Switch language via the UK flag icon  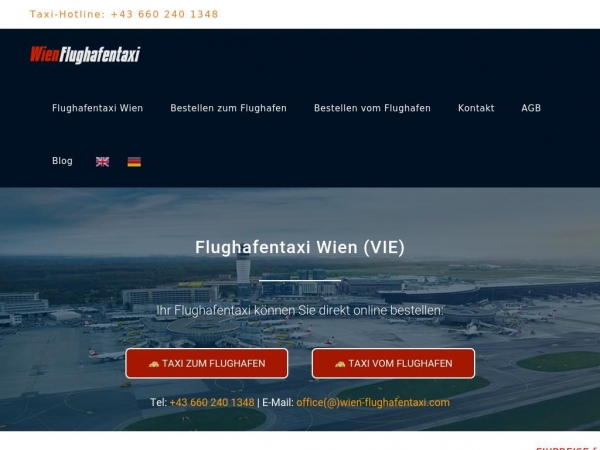point(102,162)
